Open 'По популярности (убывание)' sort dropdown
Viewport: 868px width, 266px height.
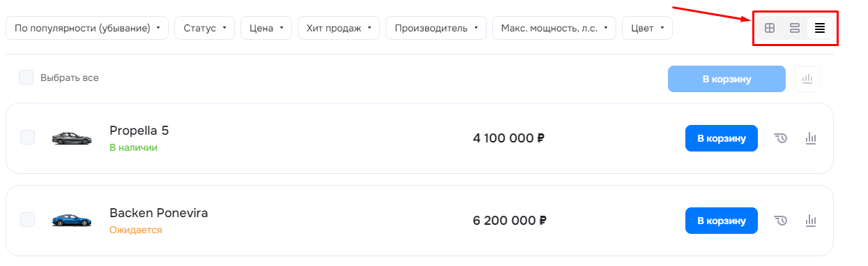point(87,28)
